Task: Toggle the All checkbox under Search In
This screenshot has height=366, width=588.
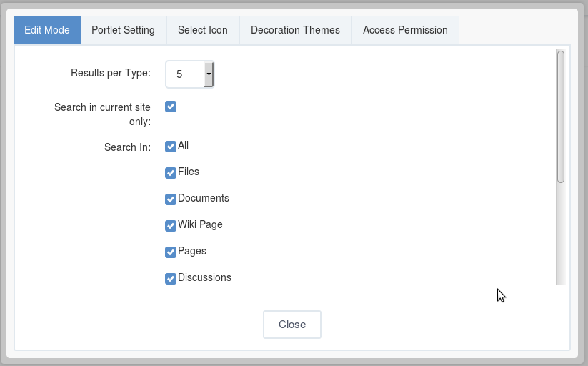Action: [171, 147]
